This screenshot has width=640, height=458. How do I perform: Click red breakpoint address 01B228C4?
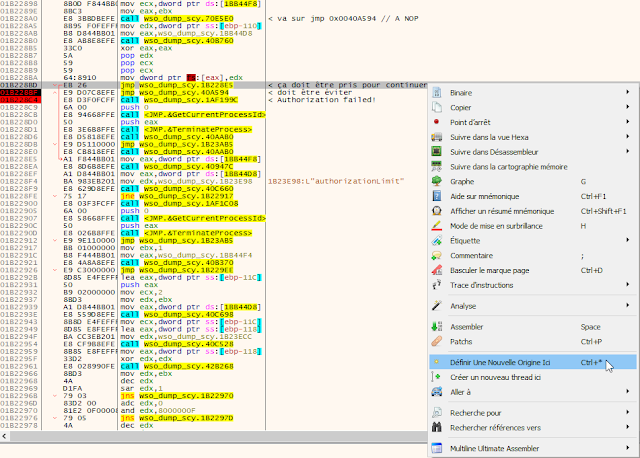(20, 100)
